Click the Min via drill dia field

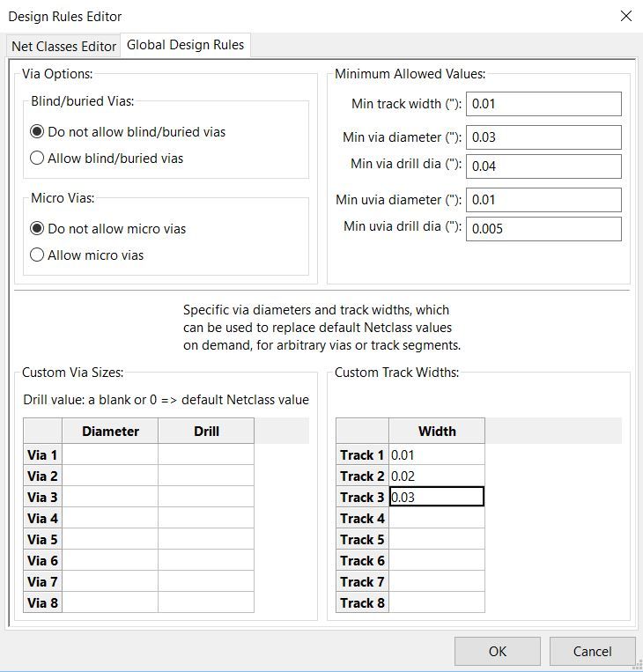click(543, 166)
